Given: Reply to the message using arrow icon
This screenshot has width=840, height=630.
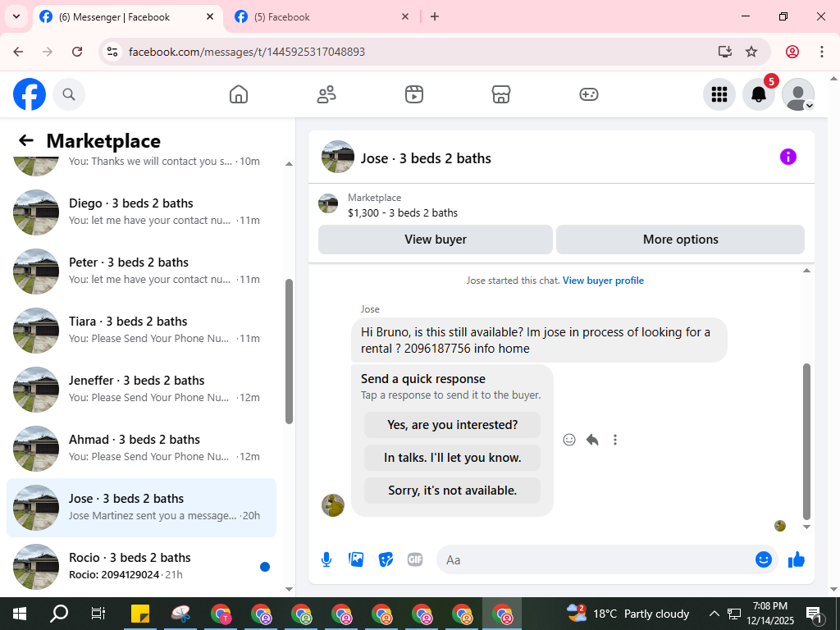Looking at the screenshot, I should coord(592,440).
